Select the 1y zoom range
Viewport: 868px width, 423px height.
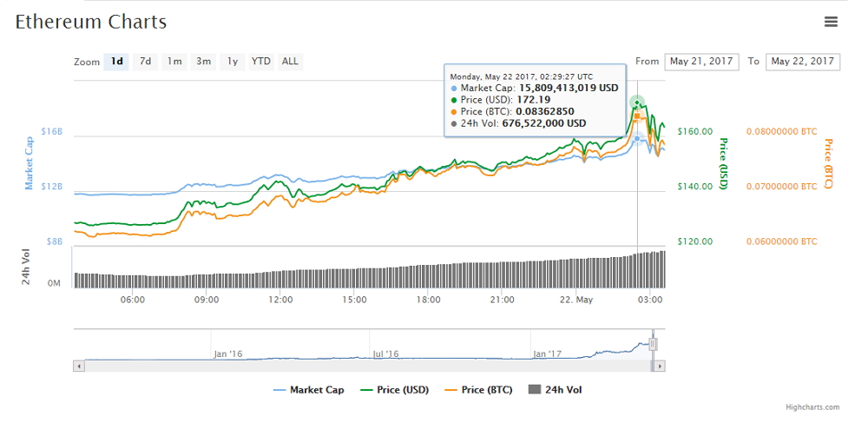coord(232,62)
